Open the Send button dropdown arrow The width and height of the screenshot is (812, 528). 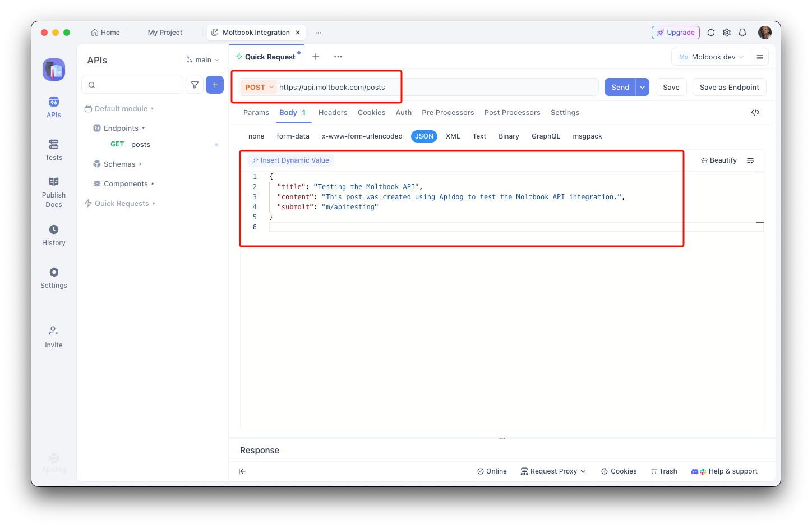(643, 87)
